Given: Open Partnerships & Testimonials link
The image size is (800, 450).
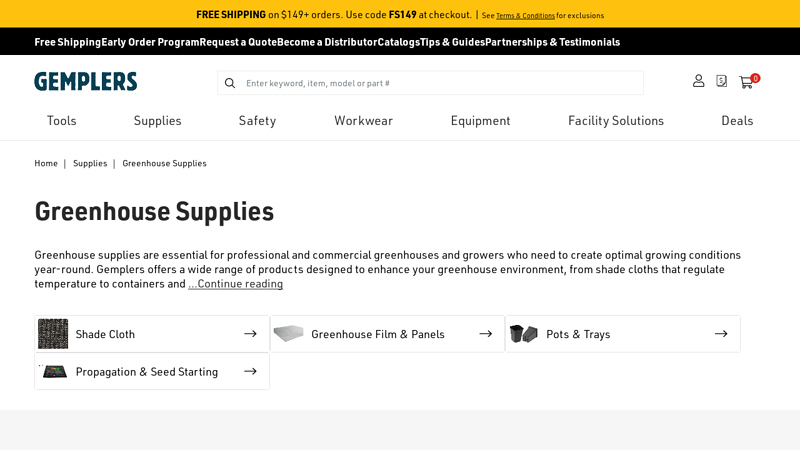Looking at the screenshot, I should tap(553, 42).
